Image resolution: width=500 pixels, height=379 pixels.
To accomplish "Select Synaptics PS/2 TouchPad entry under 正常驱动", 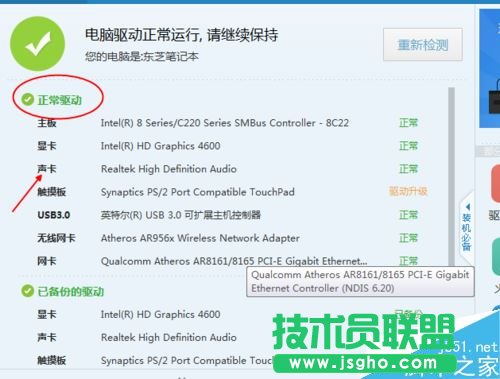I will coord(198,192).
